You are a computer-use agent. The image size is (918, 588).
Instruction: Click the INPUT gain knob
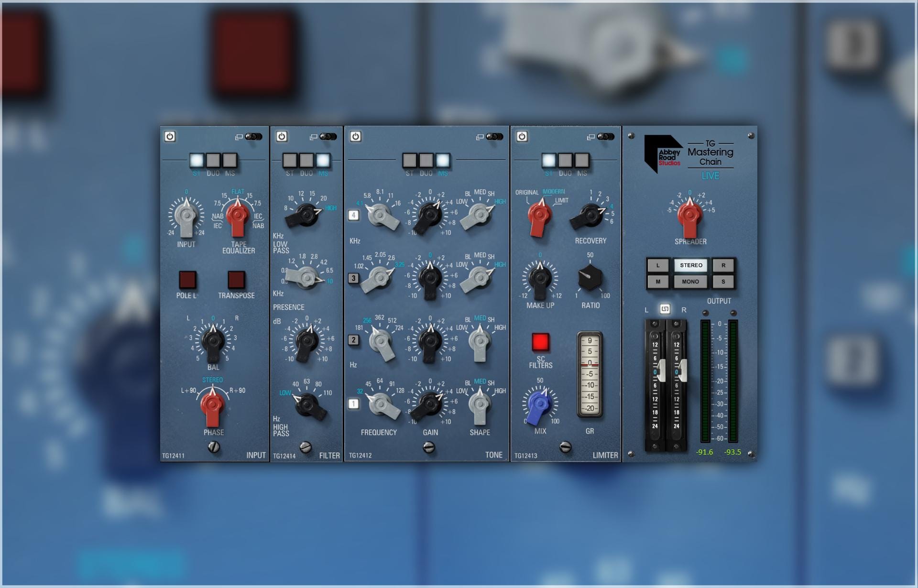point(186,216)
